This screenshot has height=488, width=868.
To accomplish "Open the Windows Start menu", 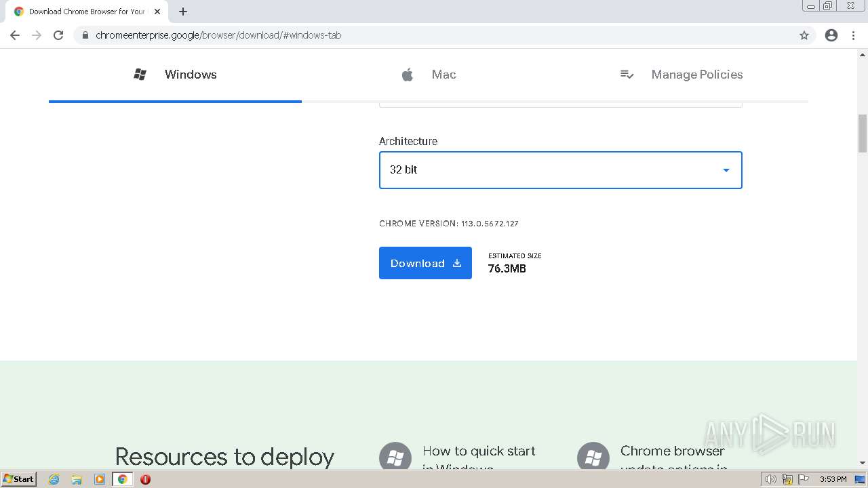I will [x=19, y=479].
